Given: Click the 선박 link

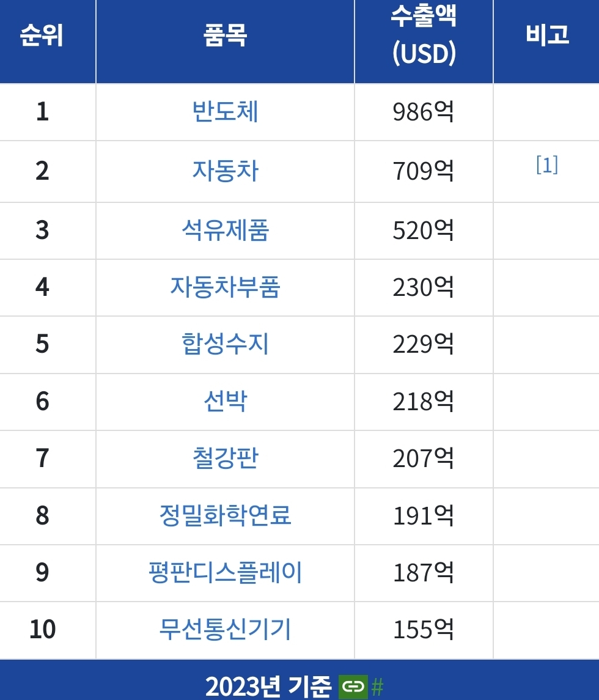Looking at the screenshot, I should 225,402.
